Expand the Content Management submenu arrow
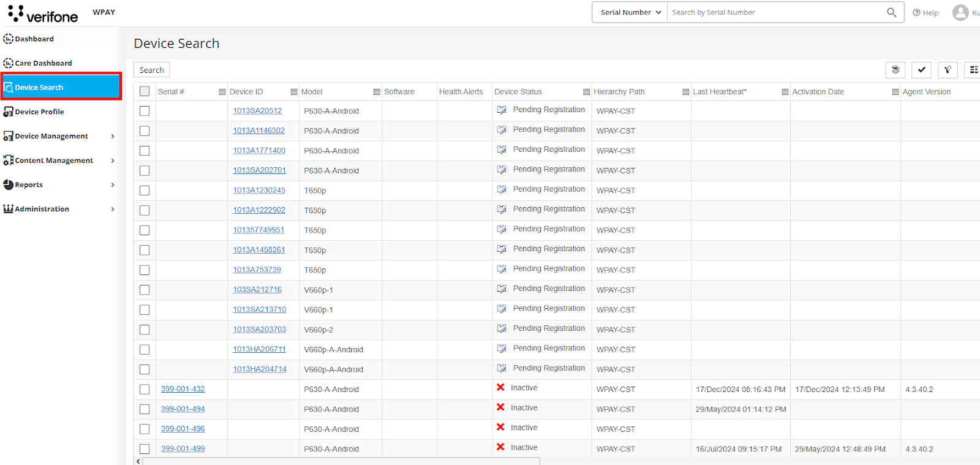980x465 pixels. pos(113,161)
